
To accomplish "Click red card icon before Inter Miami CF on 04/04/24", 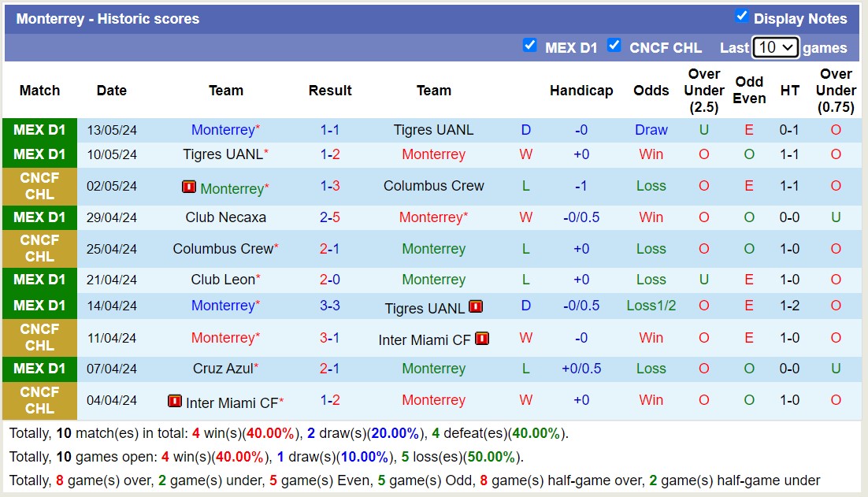I will [175, 401].
